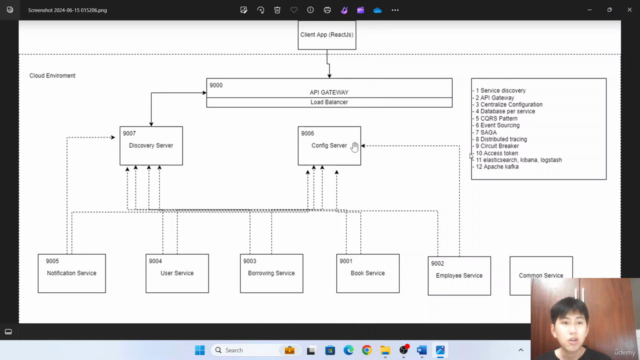Close the Photos window
This screenshot has height=360, width=640.
click(629, 10)
